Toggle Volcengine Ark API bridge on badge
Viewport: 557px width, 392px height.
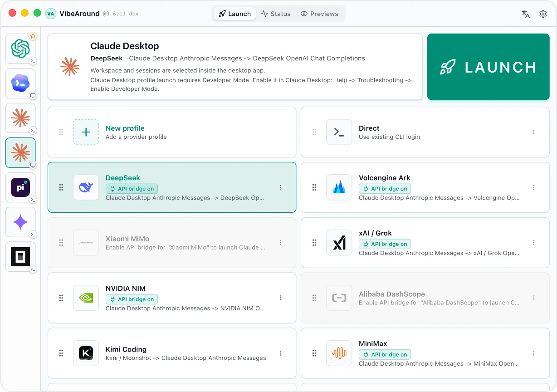tap(385, 189)
